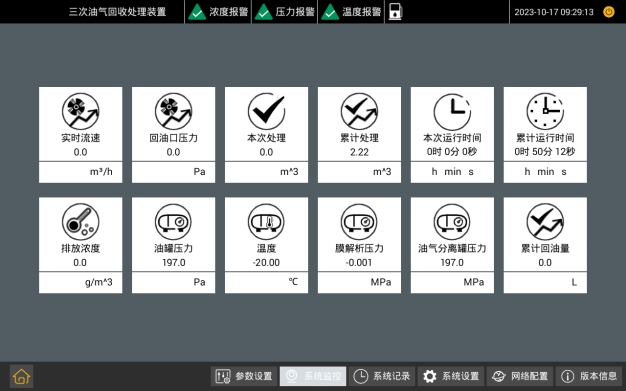Click the 回油口压力 fan icon
Viewport: 626px width, 391px height.
174,111
